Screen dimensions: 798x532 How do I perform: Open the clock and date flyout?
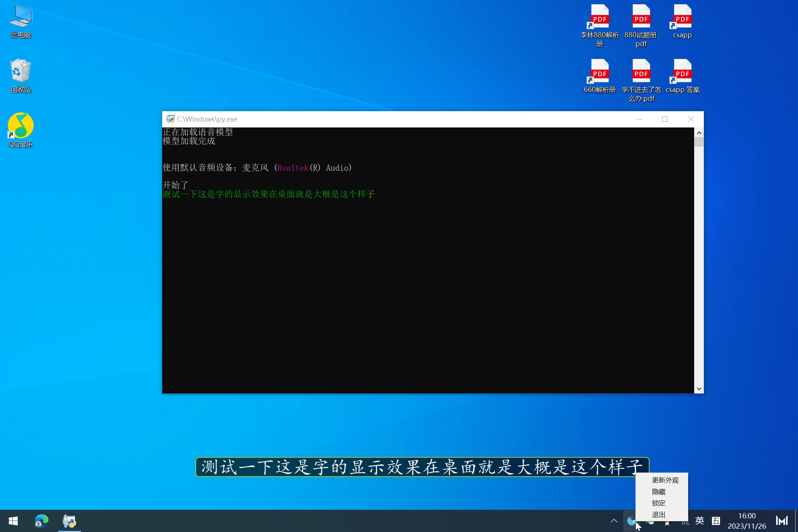(747, 521)
